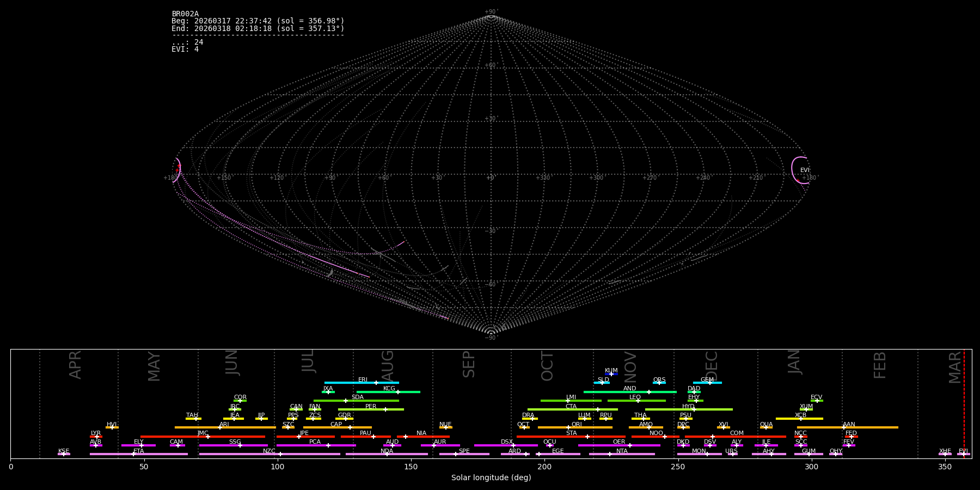The image size is (980, 490).
Task: Select the QUA shower label
Action: coord(765,424)
